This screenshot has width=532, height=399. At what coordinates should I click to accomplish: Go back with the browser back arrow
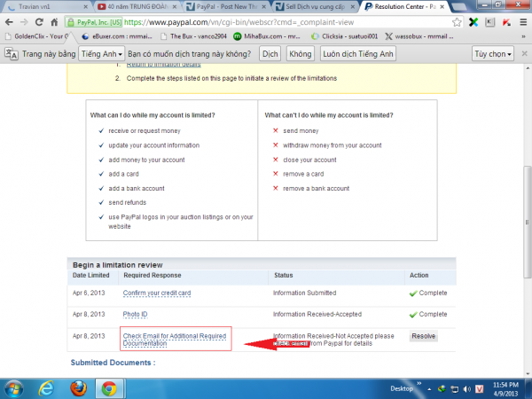coord(9,22)
